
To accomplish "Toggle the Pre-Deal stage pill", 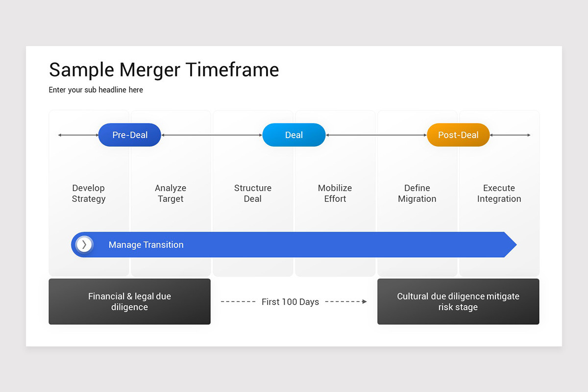I will click(x=129, y=135).
